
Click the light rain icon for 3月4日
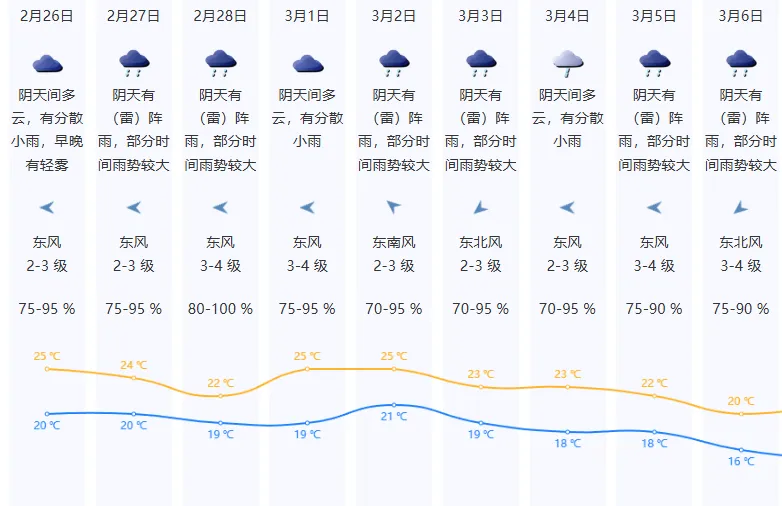[568, 63]
